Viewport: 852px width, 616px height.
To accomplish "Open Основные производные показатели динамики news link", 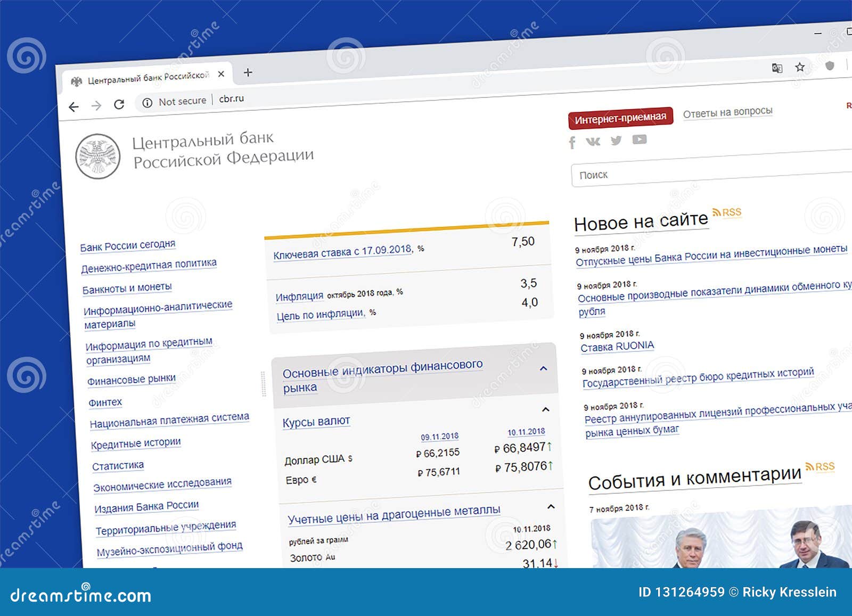I will (x=715, y=298).
